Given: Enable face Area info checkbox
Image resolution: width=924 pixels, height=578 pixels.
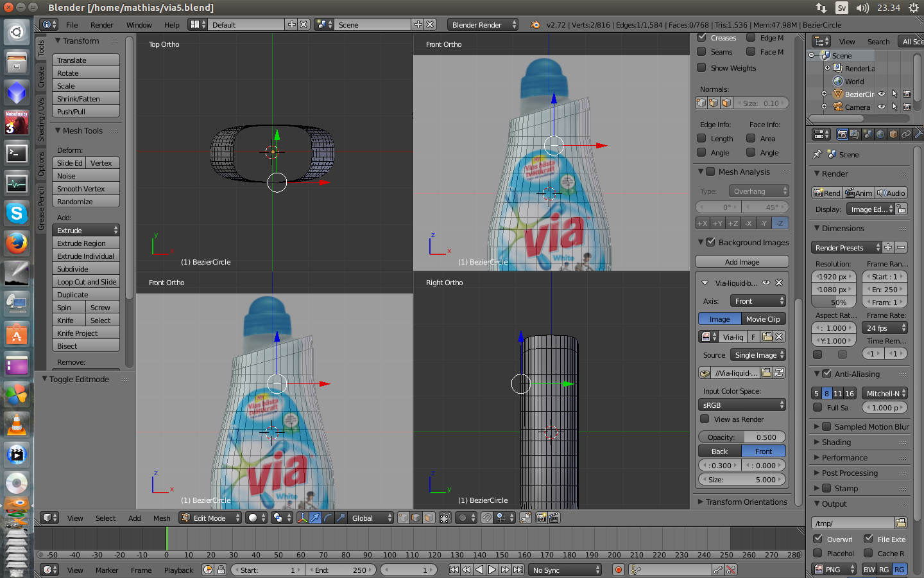Looking at the screenshot, I should (751, 138).
